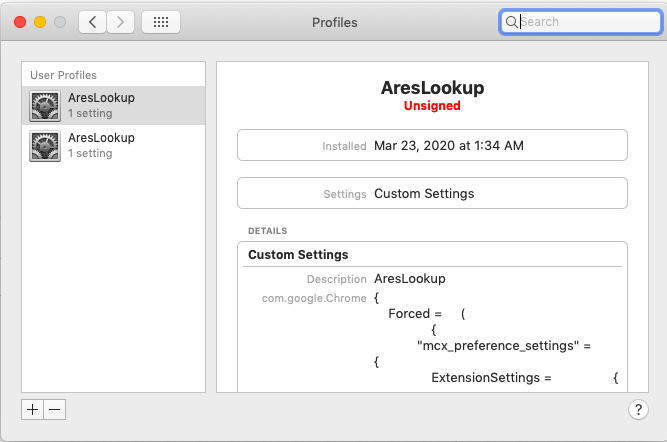Add a profile with plus button

(32, 409)
